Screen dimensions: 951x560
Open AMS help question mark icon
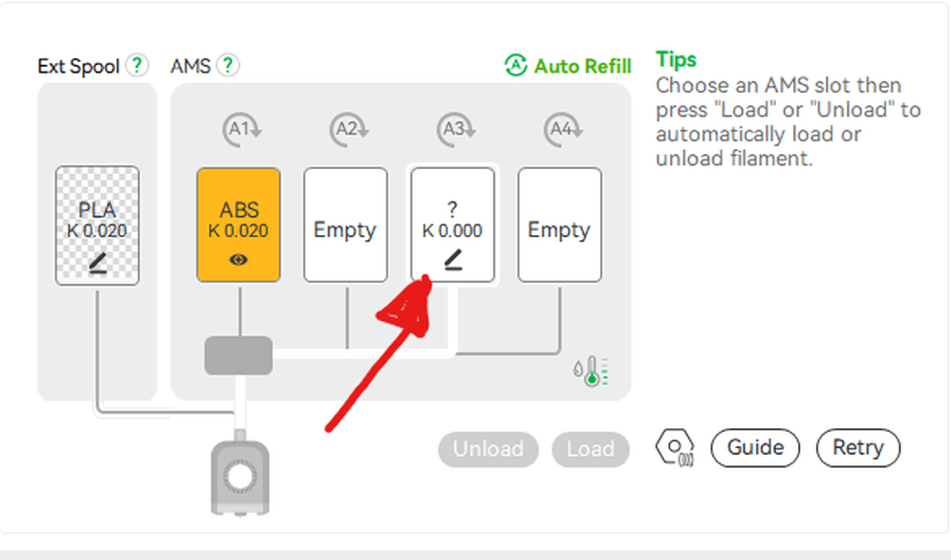point(227,66)
